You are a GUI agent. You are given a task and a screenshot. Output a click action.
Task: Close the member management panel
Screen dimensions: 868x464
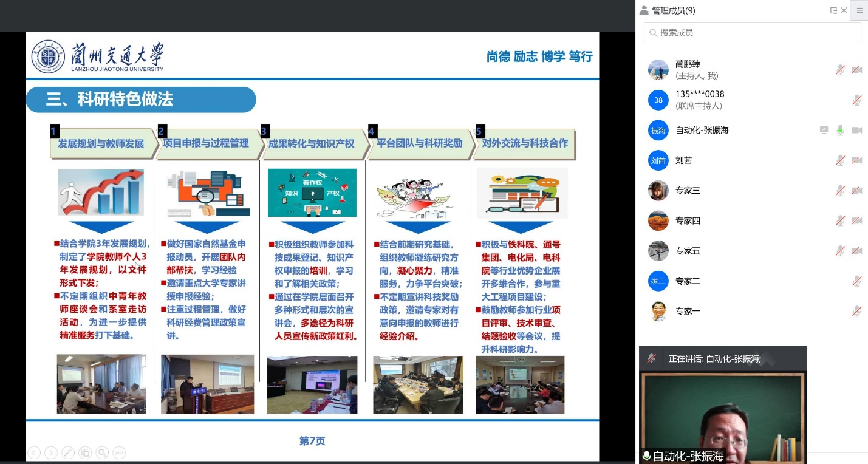(844, 10)
